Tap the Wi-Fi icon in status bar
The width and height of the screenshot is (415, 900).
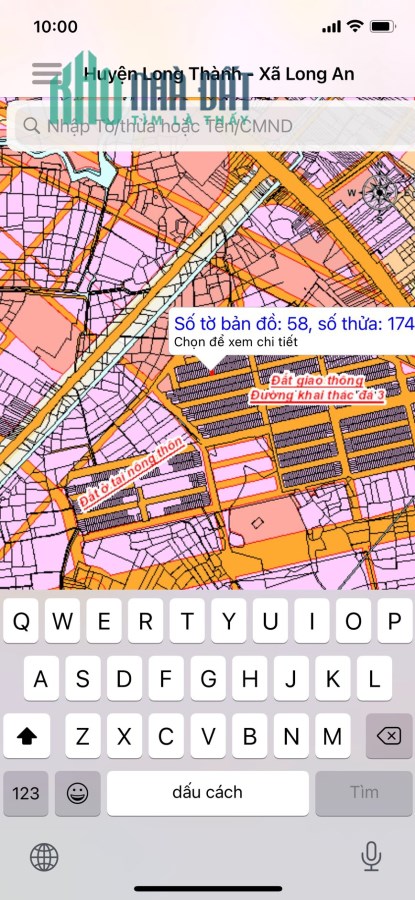click(356, 26)
